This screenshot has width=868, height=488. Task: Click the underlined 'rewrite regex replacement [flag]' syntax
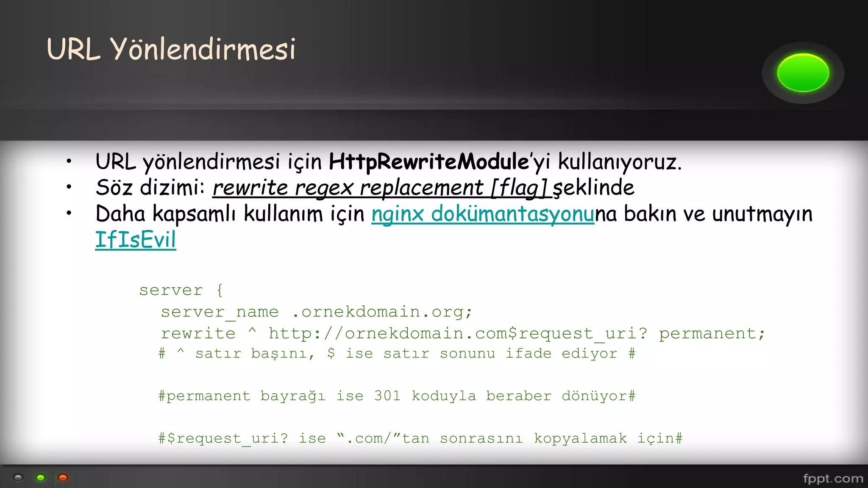[x=380, y=188]
